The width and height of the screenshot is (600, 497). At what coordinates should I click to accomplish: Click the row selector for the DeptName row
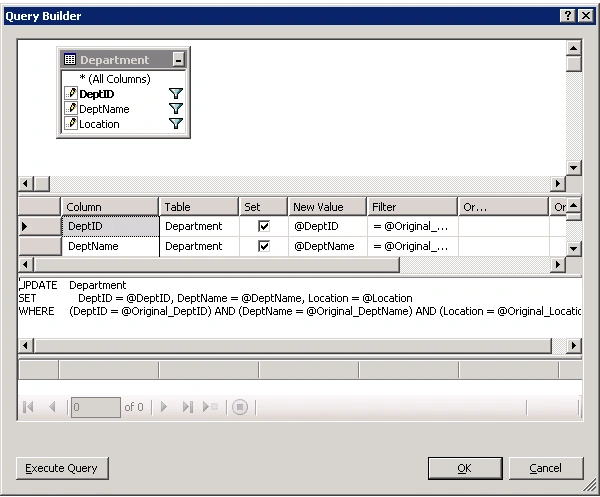click(40, 246)
